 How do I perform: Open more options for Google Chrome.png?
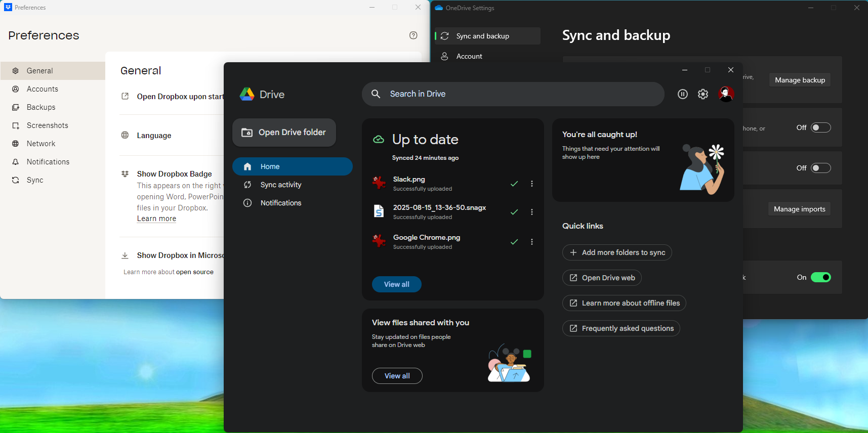pyautogui.click(x=531, y=242)
